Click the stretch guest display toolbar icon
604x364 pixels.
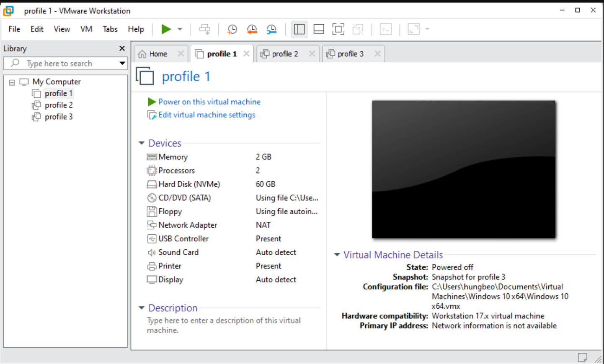413,29
